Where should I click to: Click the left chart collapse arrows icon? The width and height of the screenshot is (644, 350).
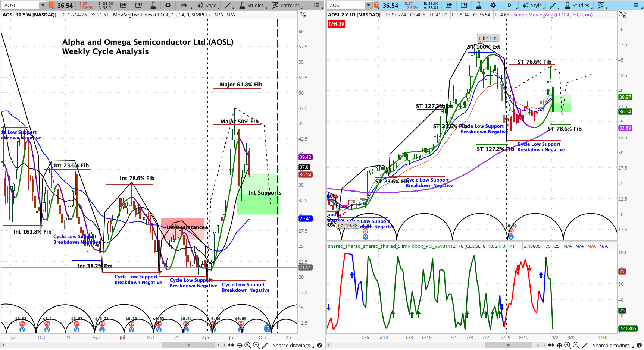pos(303,15)
